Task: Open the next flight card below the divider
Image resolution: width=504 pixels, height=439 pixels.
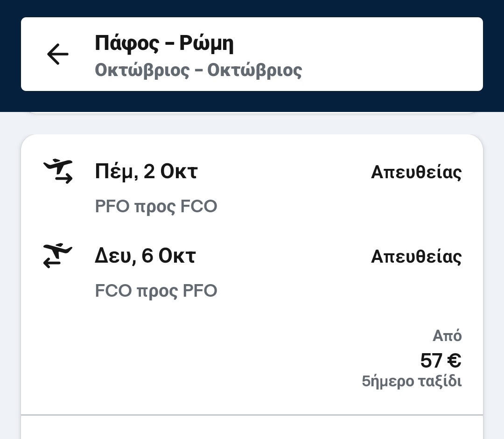Action: [252, 428]
